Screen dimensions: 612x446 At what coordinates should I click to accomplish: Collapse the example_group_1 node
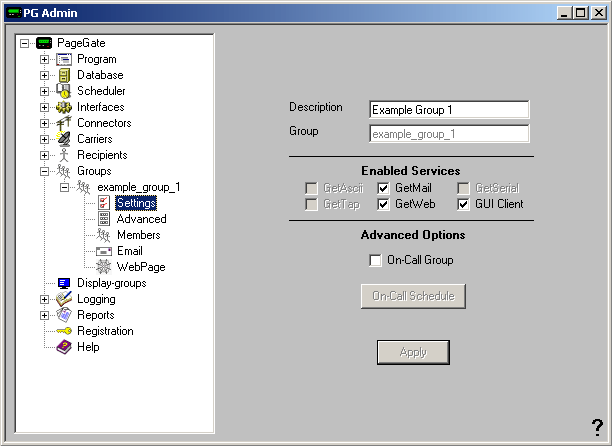pyautogui.click(x=64, y=187)
